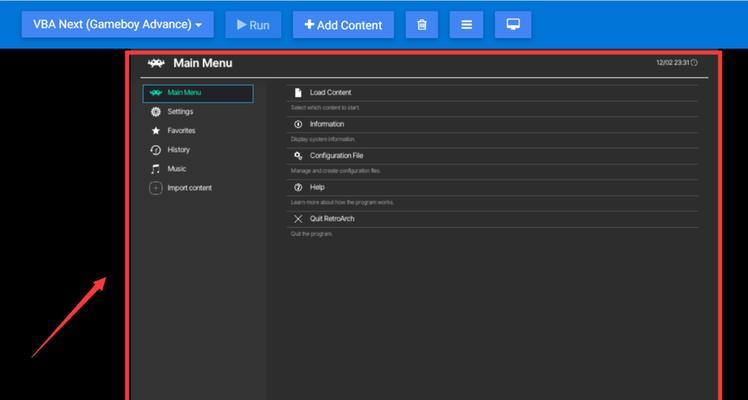Click the info icon beside Information
Image resolution: width=748 pixels, height=400 pixels.
[298, 124]
